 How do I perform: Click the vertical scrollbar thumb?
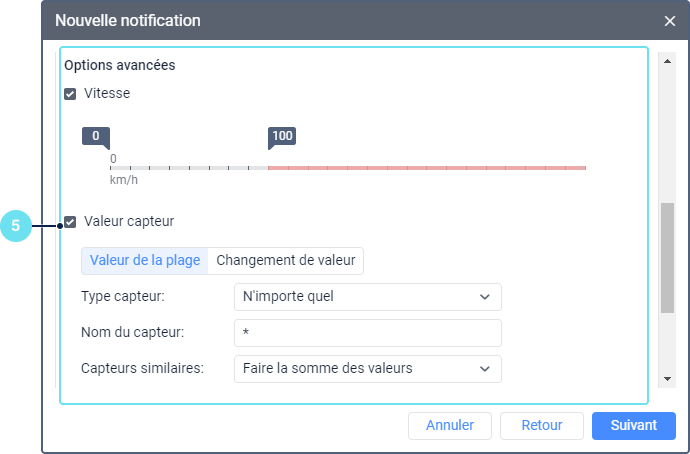668,258
